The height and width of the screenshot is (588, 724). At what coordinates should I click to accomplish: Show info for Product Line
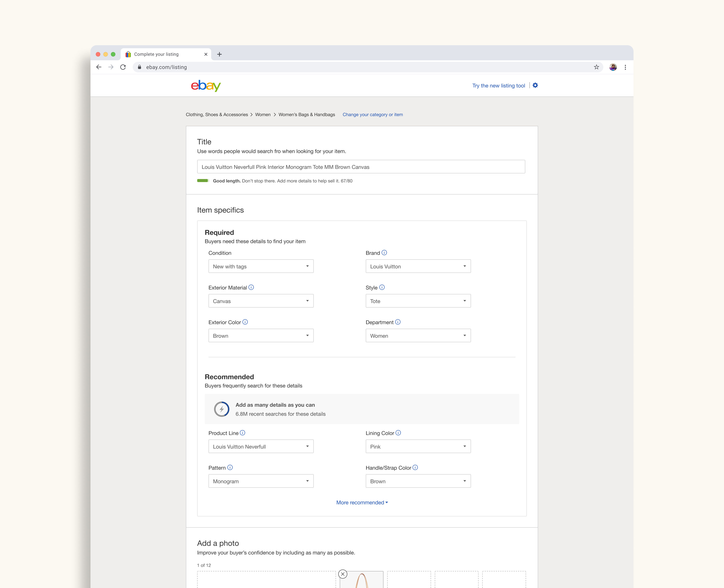[x=243, y=433]
